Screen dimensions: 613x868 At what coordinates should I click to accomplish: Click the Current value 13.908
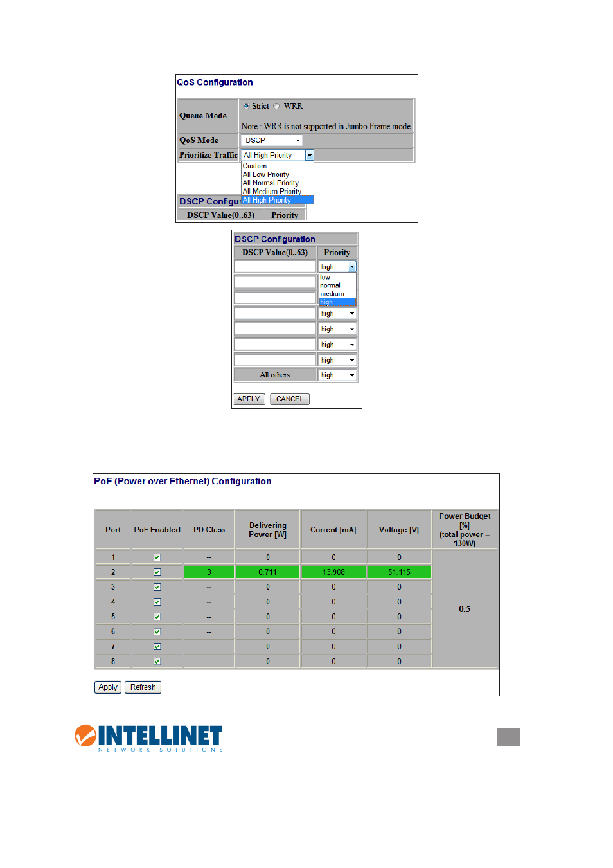pos(333,572)
